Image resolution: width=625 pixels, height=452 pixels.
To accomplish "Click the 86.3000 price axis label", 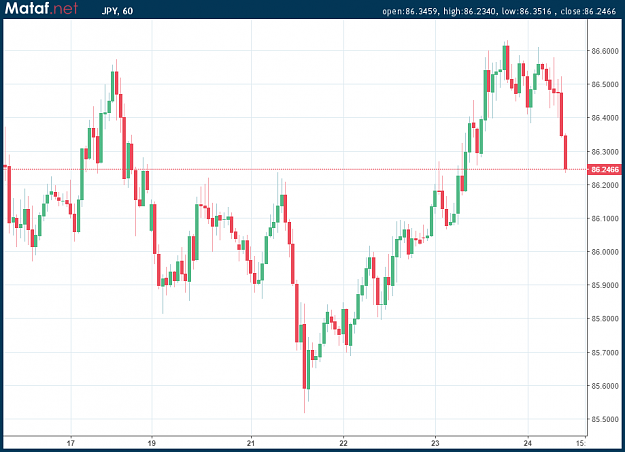I will click(x=605, y=152).
